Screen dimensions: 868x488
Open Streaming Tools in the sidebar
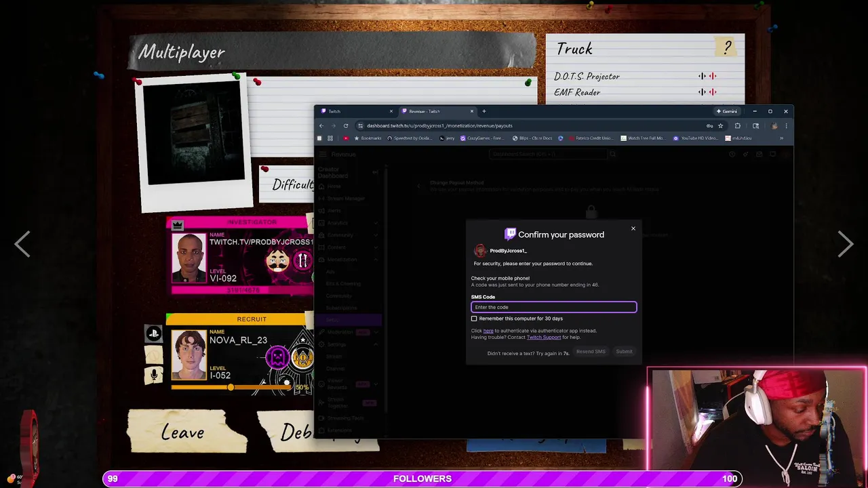click(346, 418)
